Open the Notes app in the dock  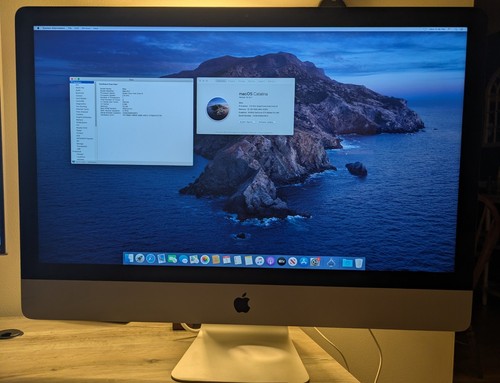(248, 260)
